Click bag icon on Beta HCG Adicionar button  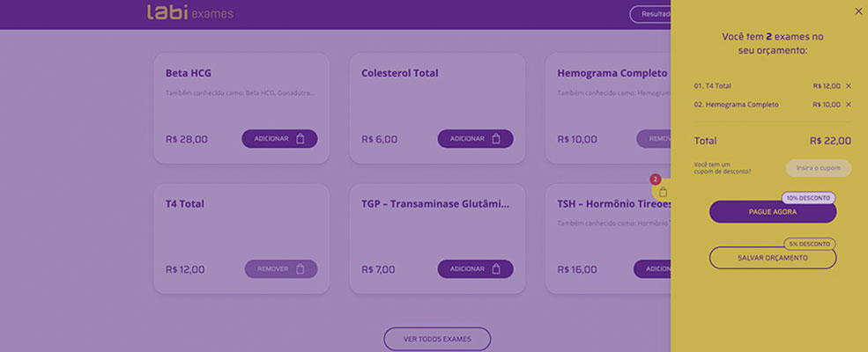[x=300, y=139]
